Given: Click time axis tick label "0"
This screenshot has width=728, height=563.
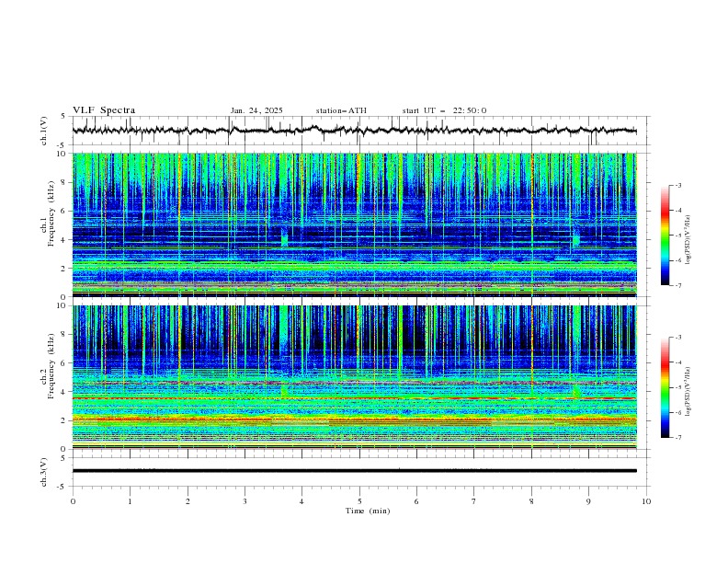Looking at the screenshot, I should 73,501.
